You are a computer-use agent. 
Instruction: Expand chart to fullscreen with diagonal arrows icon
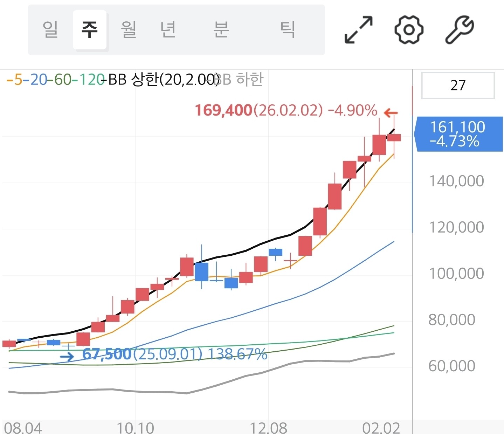[359, 30]
